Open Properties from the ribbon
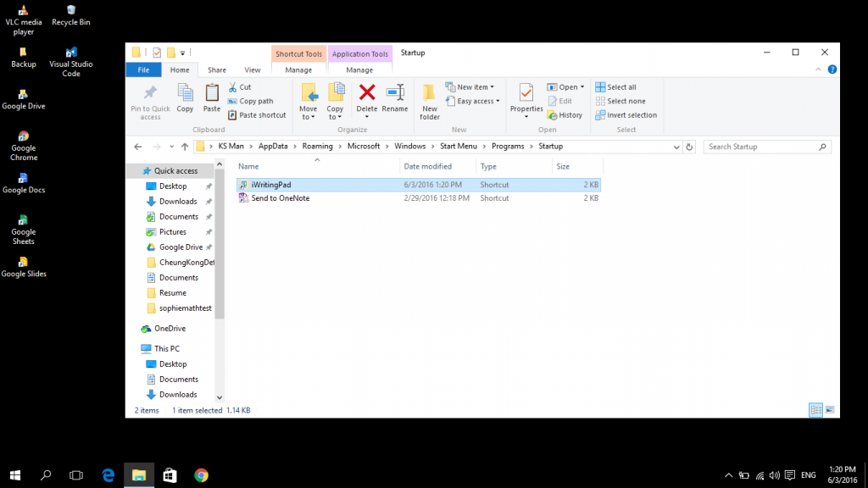 [x=526, y=93]
